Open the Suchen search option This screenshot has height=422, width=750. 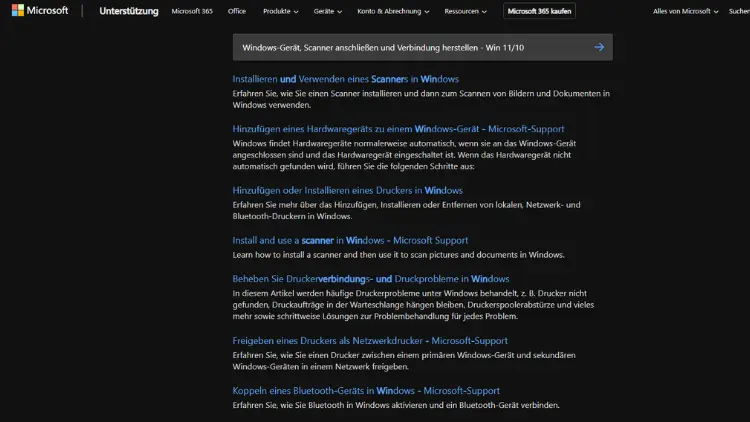(x=739, y=11)
